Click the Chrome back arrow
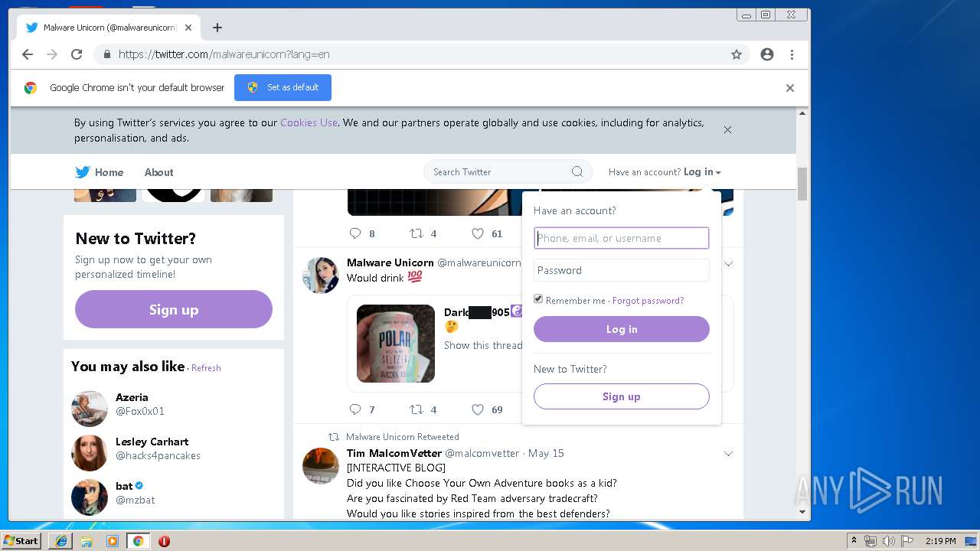980x551 pixels. point(28,54)
